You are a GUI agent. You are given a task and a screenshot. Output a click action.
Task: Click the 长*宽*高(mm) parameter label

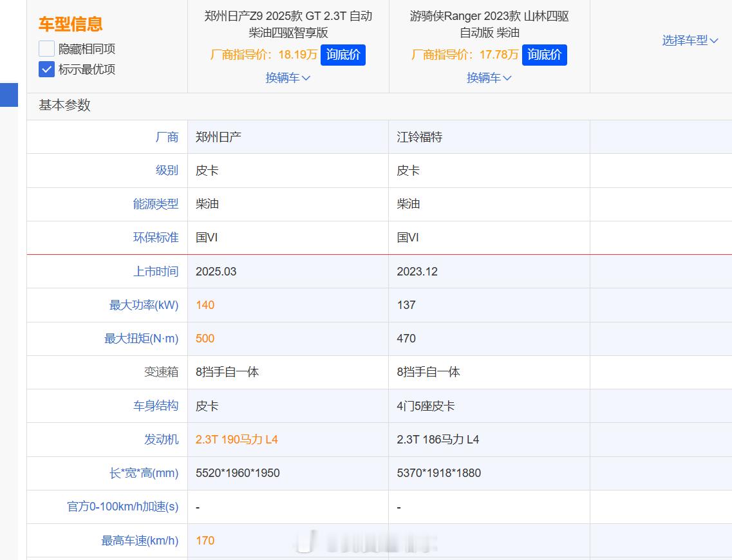point(144,473)
